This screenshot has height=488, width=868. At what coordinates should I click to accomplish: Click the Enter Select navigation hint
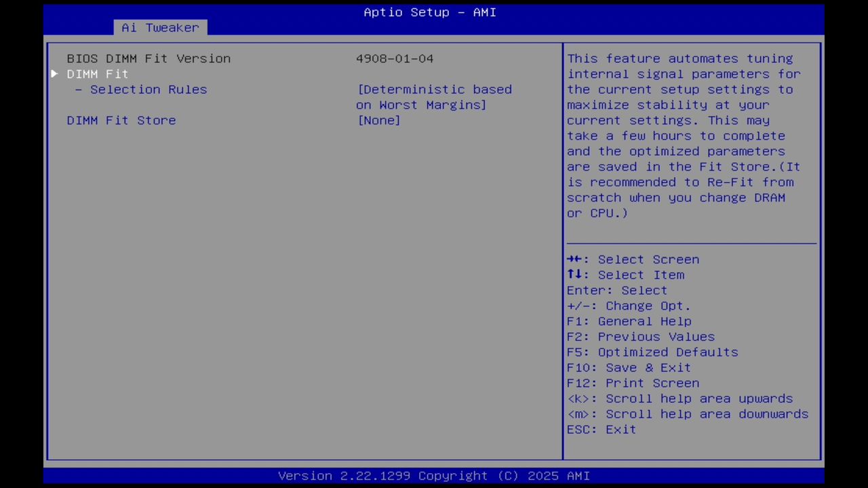[x=616, y=290]
